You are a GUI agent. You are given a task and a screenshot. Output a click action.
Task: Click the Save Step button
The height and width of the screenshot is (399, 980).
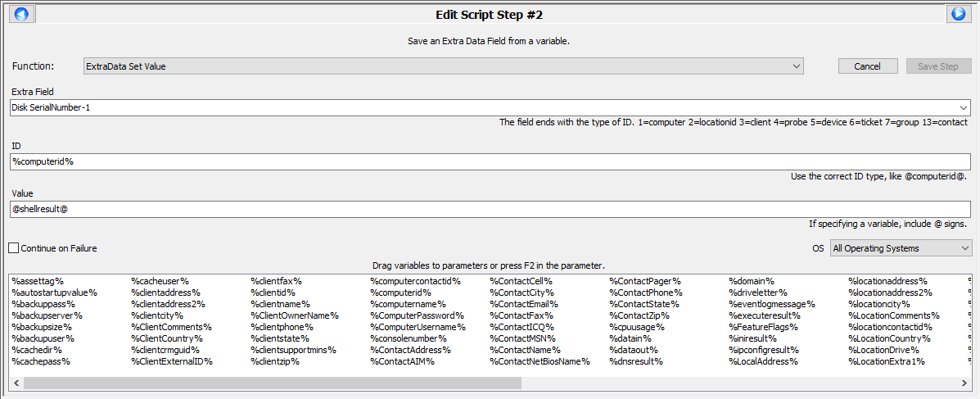click(938, 66)
